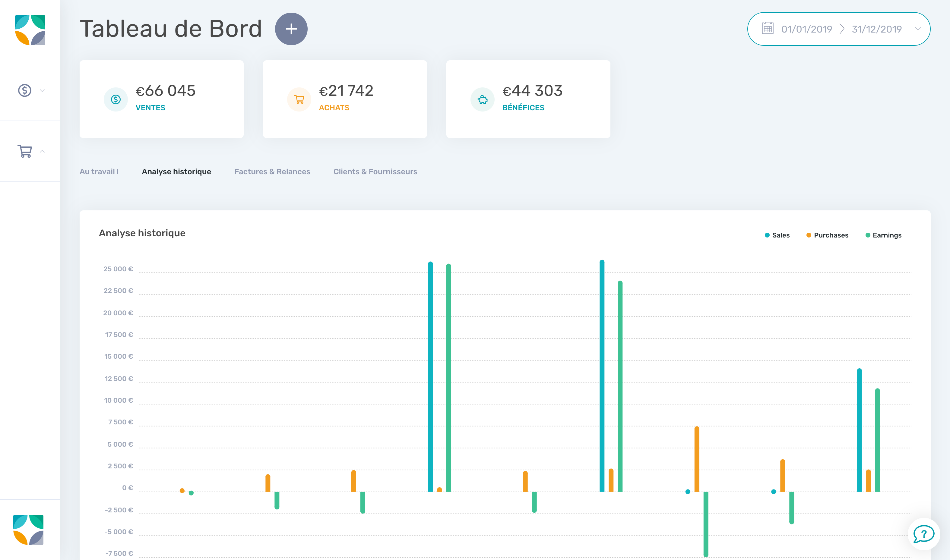Click the add new dashboard plus icon

coord(290,29)
